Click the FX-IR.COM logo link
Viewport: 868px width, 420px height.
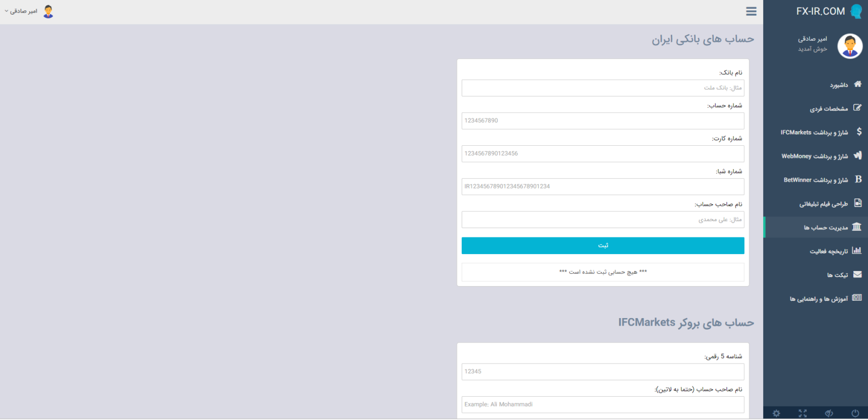pos(820,11)
